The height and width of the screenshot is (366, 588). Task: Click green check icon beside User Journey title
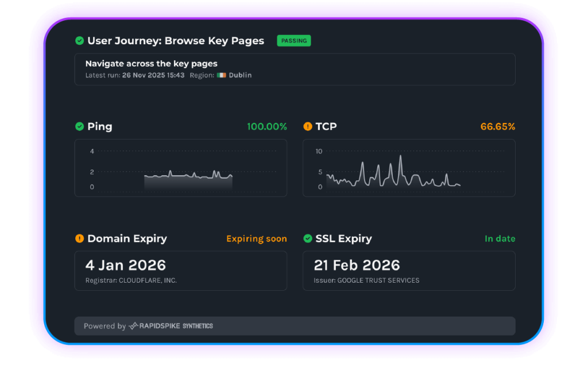click(80, 41)
